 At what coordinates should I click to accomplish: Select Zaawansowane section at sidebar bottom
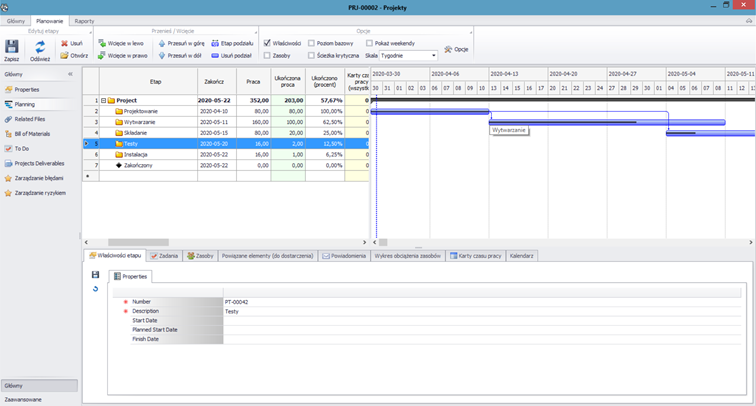(x=39, y=400)
